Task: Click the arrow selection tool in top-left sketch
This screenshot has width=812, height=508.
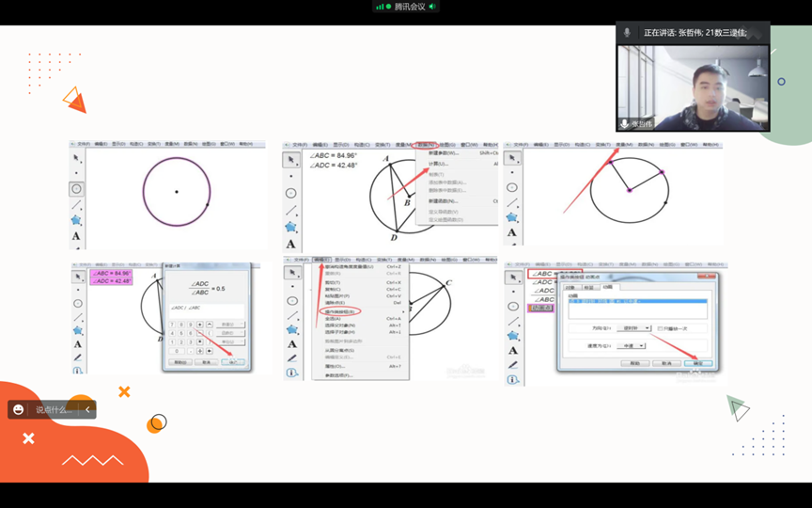Action: coord(76,158)
